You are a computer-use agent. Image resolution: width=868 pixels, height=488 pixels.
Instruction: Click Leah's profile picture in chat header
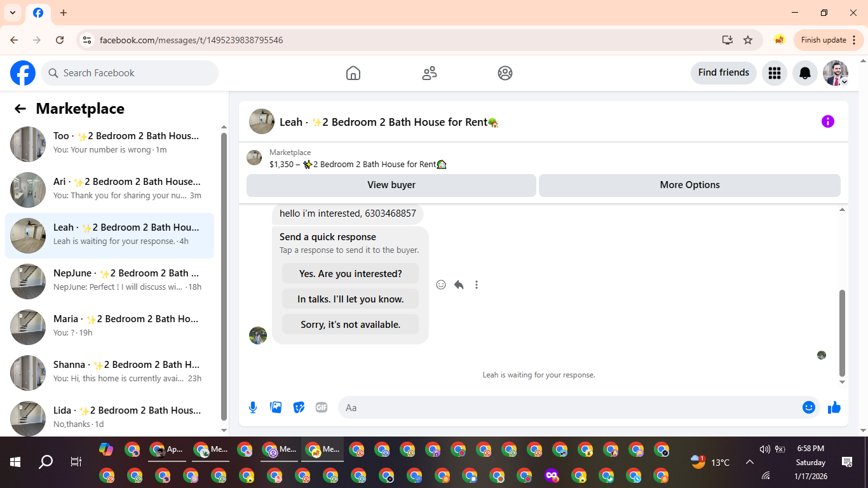tap(262, 121)
